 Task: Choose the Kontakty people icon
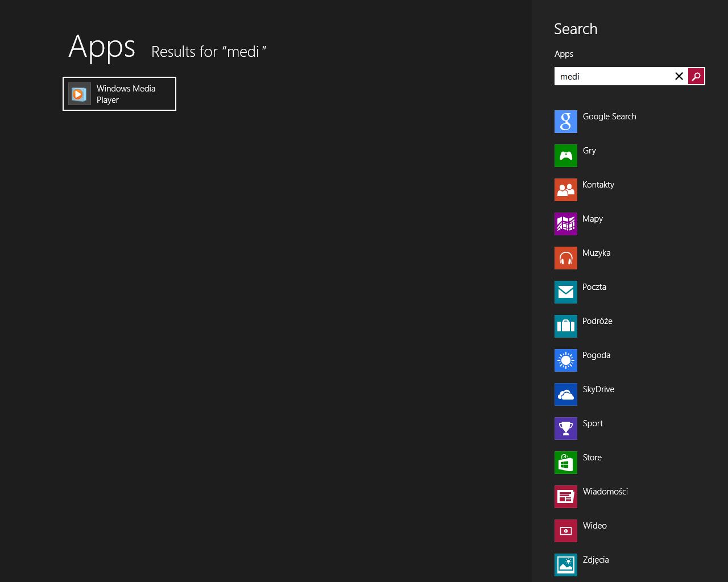pyautogui.click(x=566, y=190)
